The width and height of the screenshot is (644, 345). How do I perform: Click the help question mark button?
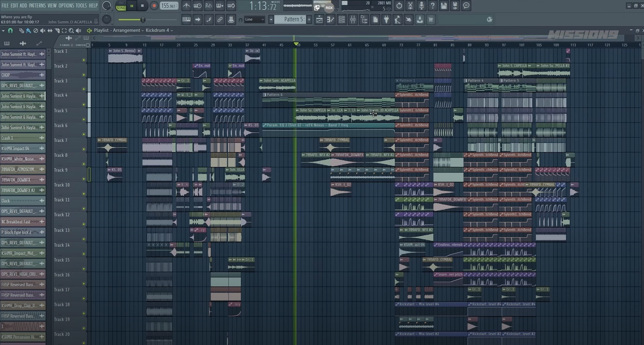(x=432, y=5)
